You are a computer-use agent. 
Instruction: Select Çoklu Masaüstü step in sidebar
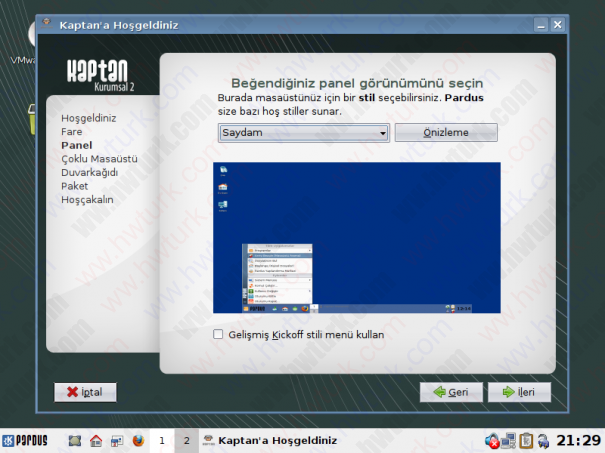click(99, 159)
